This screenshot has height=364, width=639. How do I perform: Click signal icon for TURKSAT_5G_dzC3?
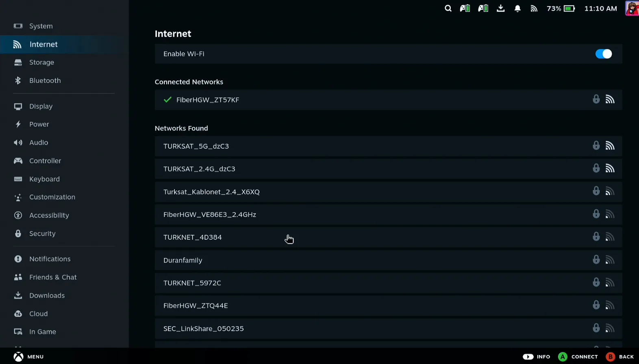coord(610,146)
